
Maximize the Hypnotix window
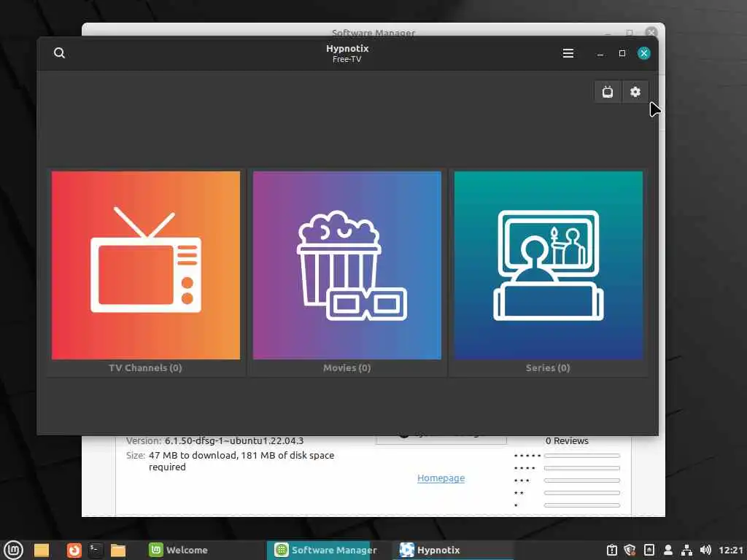coord(622,53)
